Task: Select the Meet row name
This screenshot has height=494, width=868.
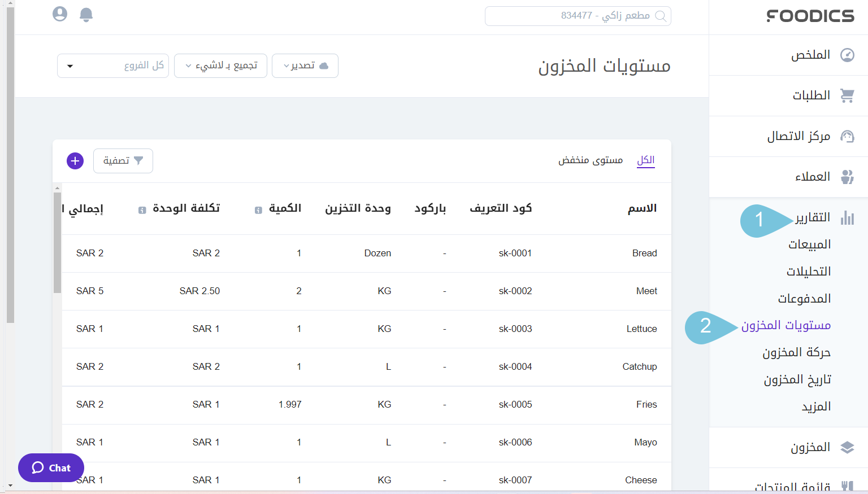Action: click(646, 291)
